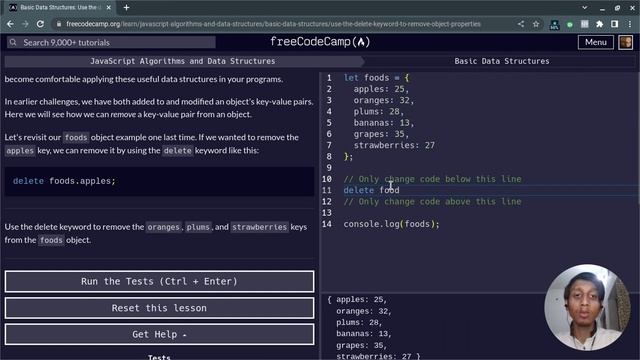Click the lock icon beside the URL
The image size is (640, 360).
pyautogui.click(x=59, y=24)
